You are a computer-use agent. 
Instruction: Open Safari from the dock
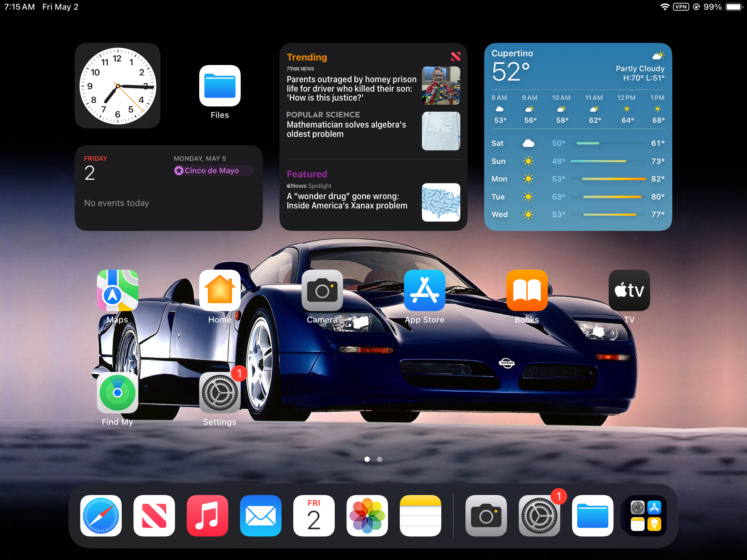[x=101, y=516]
